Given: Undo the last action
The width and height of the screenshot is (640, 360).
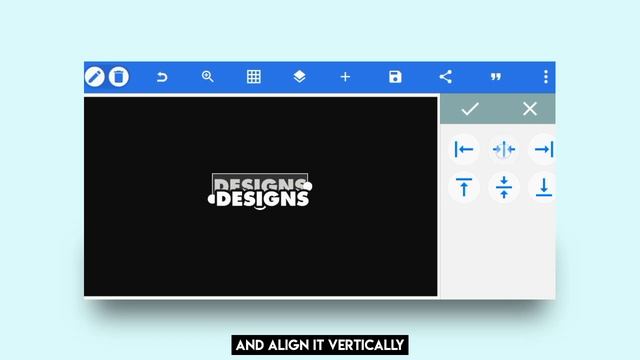Looking at the screenshot, I should (x=162, y=77).
